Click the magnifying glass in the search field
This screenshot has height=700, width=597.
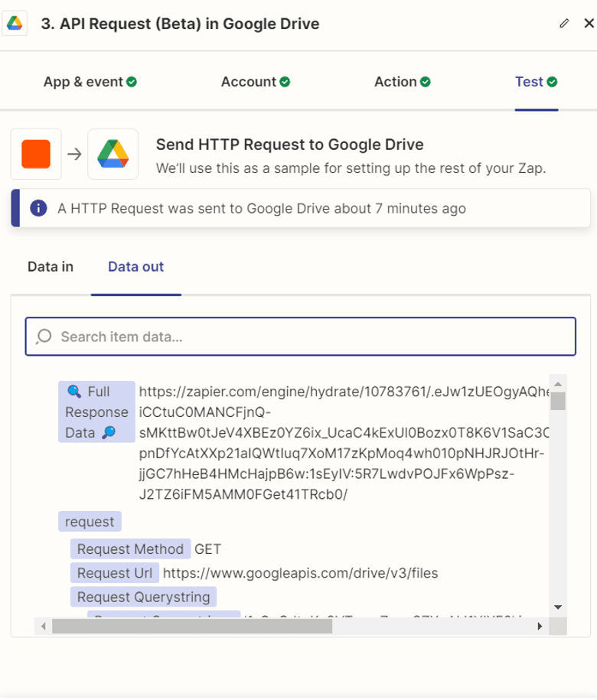43,337
